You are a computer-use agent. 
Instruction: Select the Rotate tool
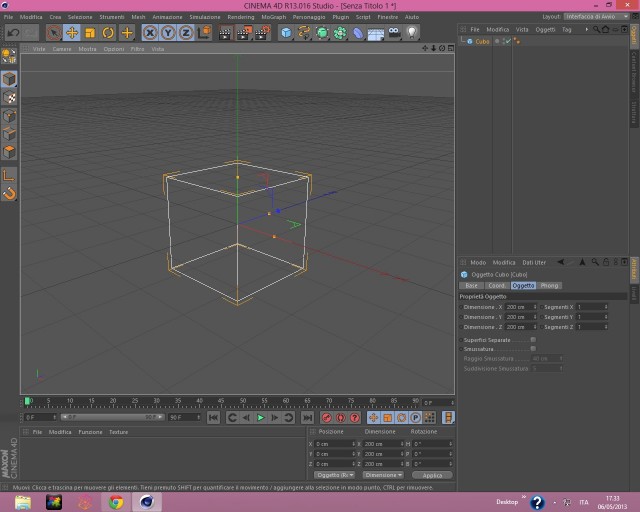coord(108,33)
